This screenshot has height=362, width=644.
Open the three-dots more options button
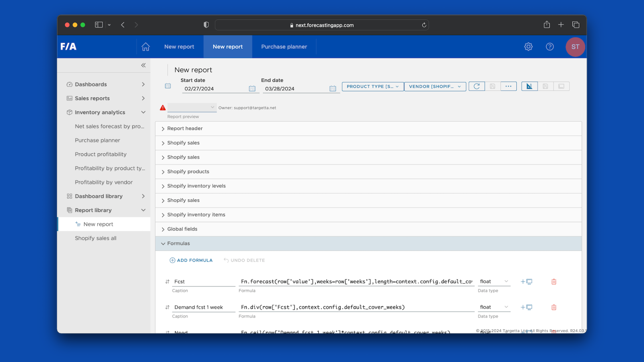click(508, 86)
